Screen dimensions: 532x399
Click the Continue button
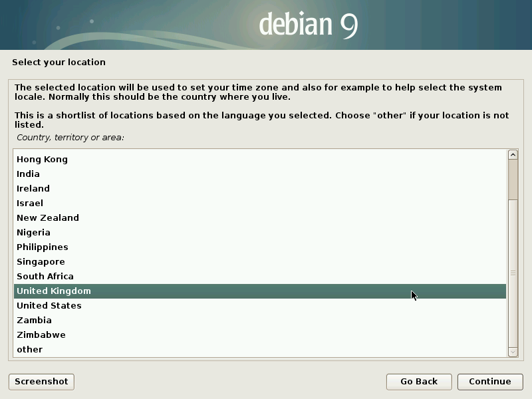tap(490, 382)
